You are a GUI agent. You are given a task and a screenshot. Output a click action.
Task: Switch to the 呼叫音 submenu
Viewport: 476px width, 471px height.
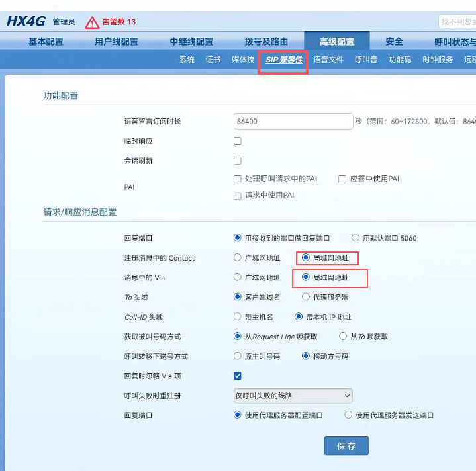click(x=366, y=60)
